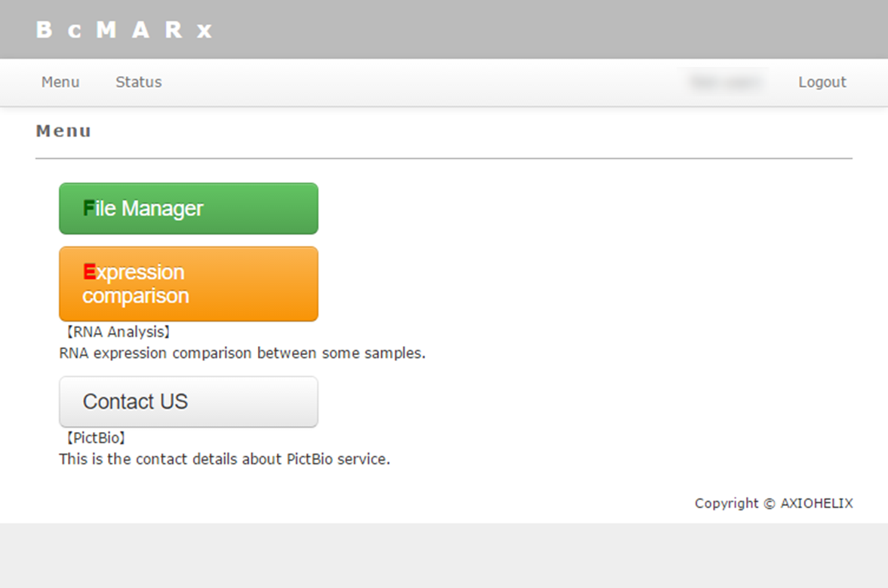
Task: Click the 【RNA Analysis】 category label
Action: [117, 332]
